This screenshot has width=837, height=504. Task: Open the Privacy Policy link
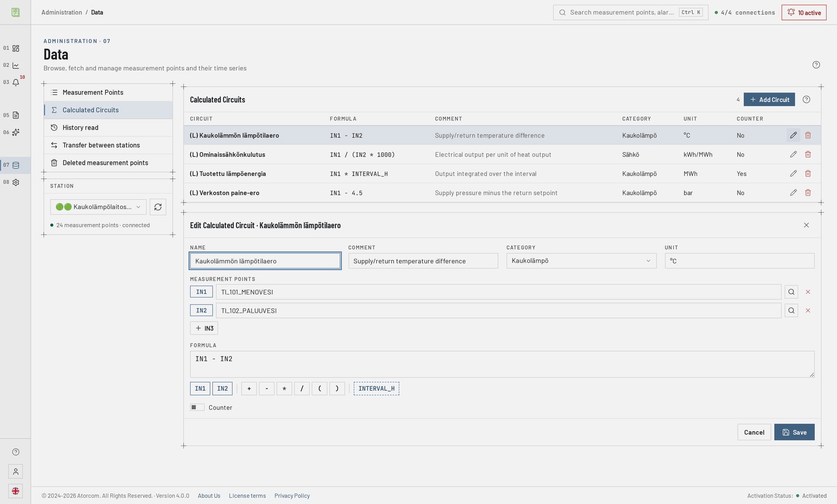coord(292,496)
